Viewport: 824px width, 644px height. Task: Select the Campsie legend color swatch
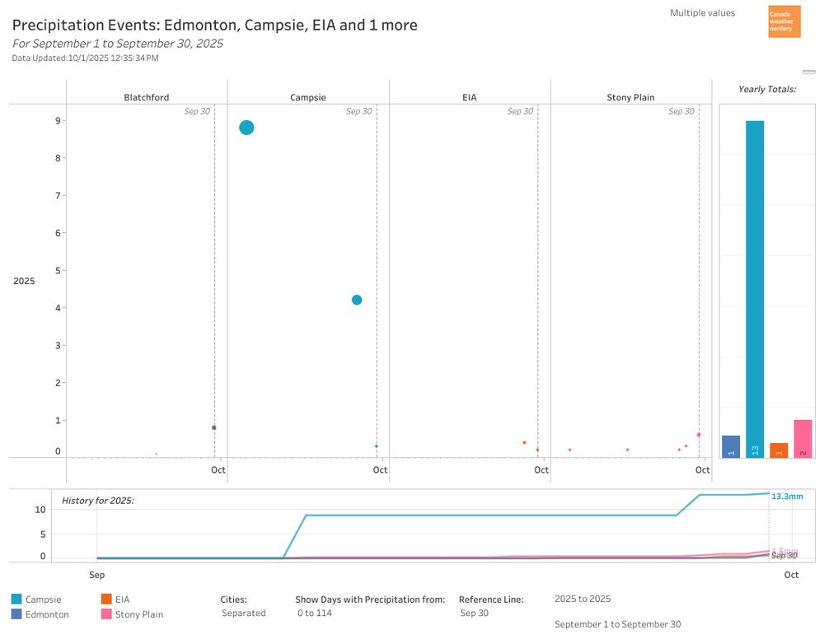pyautogui.click(x=16, y=599)
